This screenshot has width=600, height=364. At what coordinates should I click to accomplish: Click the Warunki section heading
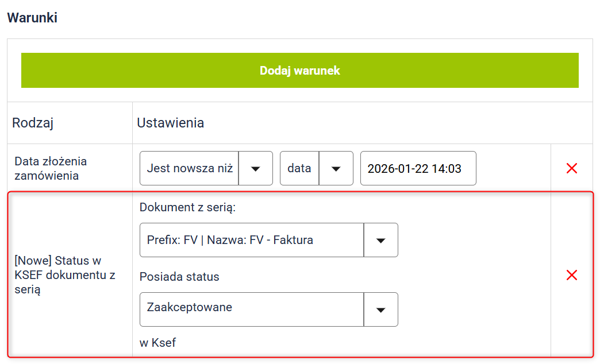coord(32,17)
